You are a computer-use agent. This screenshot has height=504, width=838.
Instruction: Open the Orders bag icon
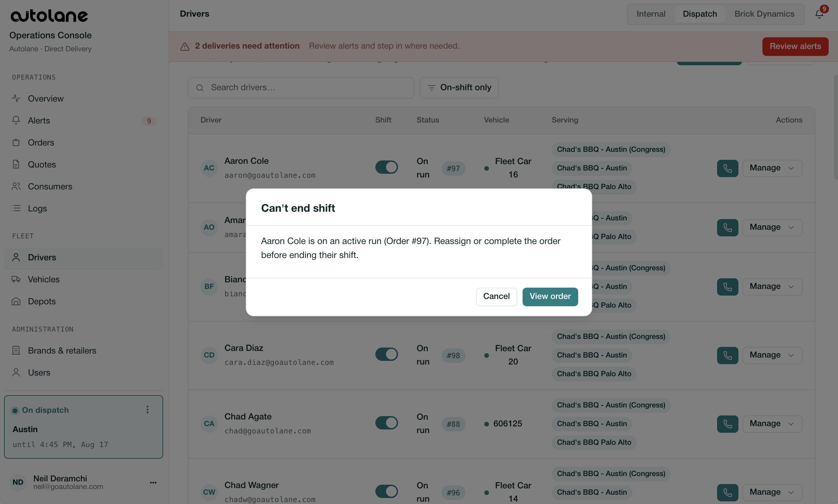coord(16,142)
